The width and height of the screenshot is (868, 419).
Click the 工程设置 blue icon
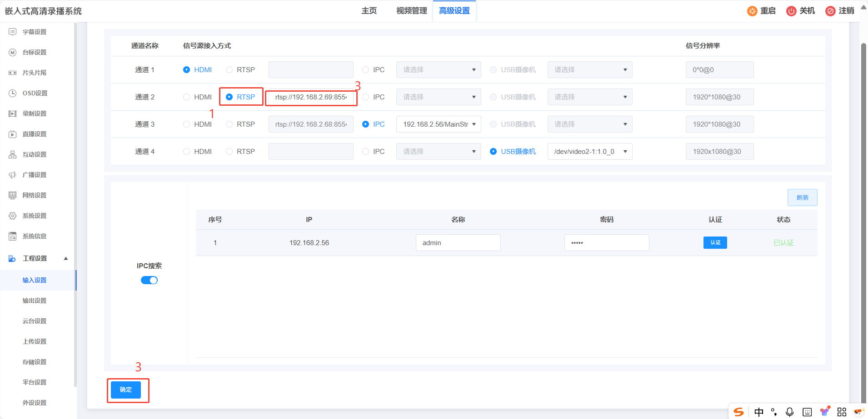click(x=12, y=258)
